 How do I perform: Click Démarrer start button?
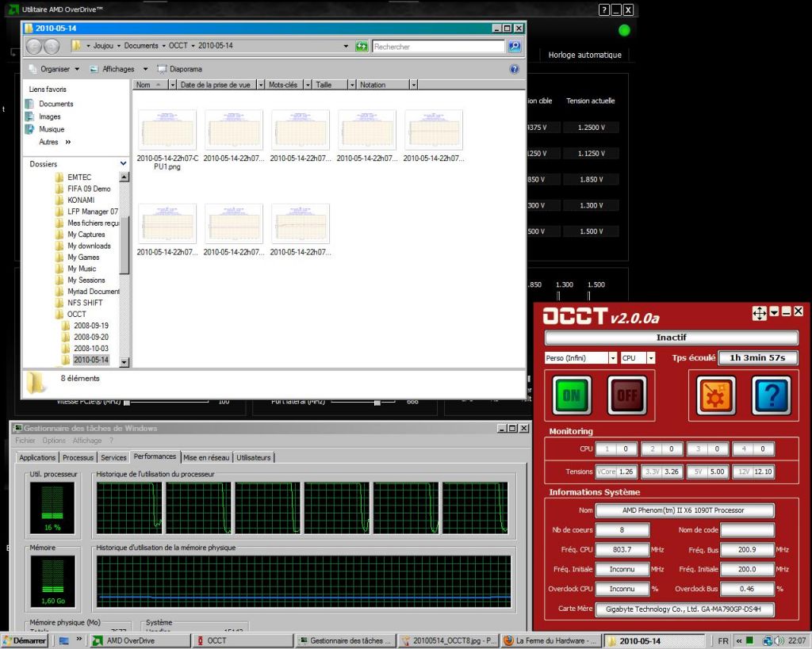pyautogui.click(x=25, y=641)
